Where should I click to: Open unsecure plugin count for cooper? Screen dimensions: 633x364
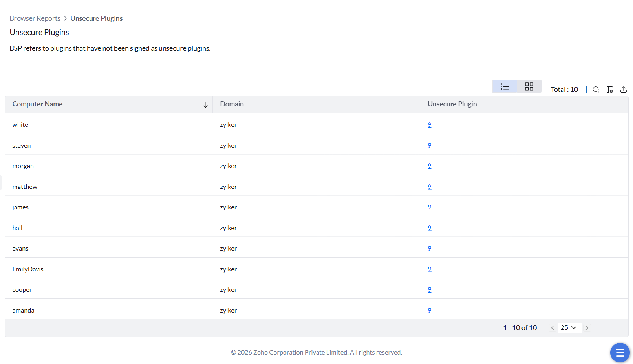430,290
